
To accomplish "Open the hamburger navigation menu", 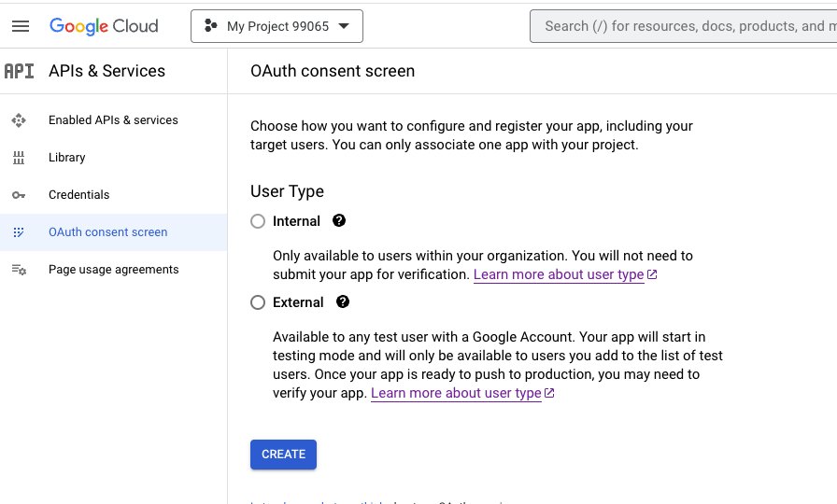I will point(21,26).
